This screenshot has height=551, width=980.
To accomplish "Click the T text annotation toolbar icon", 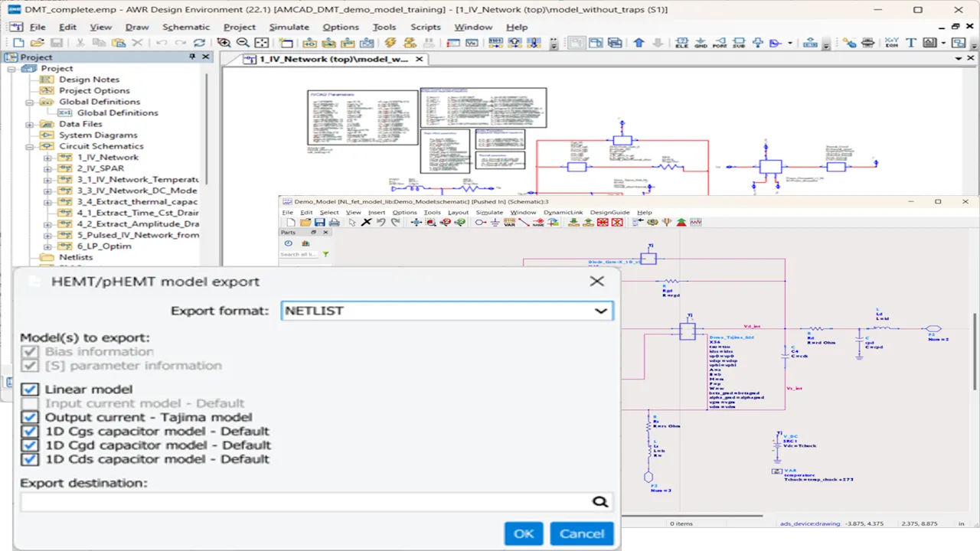I will point(911,44).
